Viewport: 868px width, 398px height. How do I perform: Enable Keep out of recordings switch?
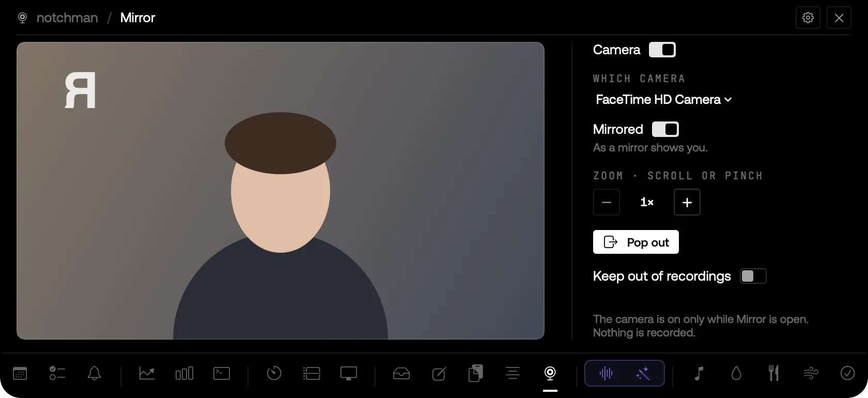click(753, 276)
